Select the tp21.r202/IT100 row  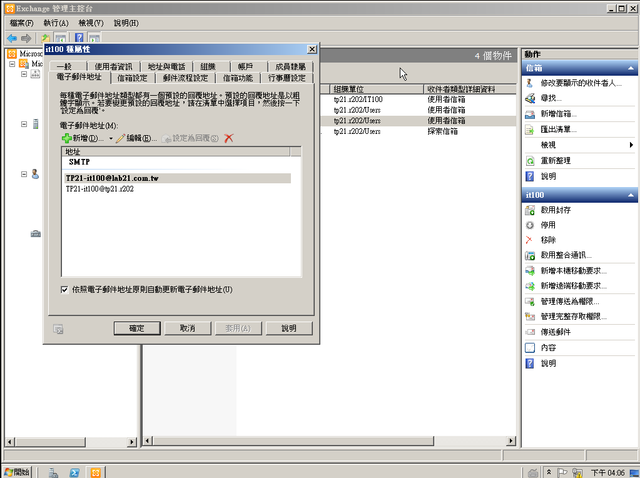click(x=418, y=100)
